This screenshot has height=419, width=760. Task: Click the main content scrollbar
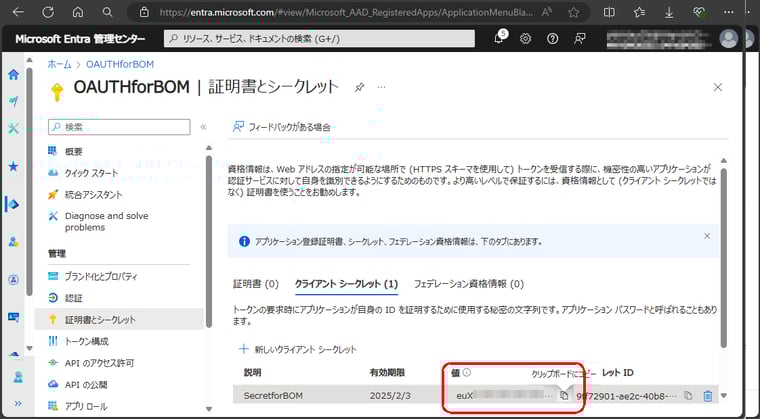pyautogui.click(x=724, y=257)
